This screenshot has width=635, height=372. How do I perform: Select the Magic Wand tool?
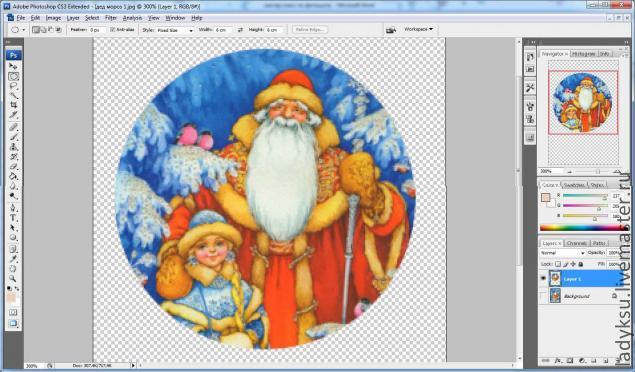click(x=13, y=96)
